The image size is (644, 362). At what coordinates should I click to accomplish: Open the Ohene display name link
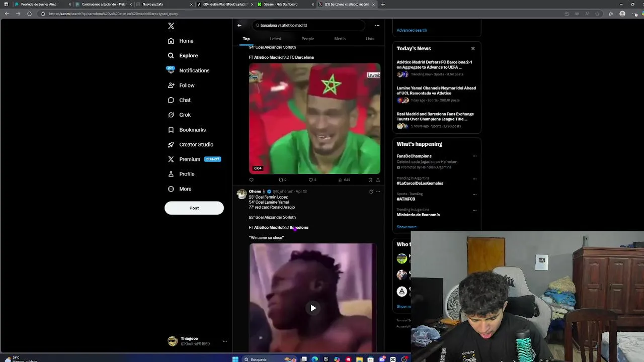(255, 192)
